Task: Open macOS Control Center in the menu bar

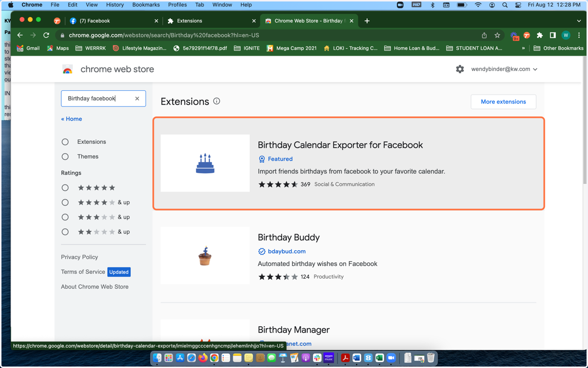Action: tap(517, 5)
